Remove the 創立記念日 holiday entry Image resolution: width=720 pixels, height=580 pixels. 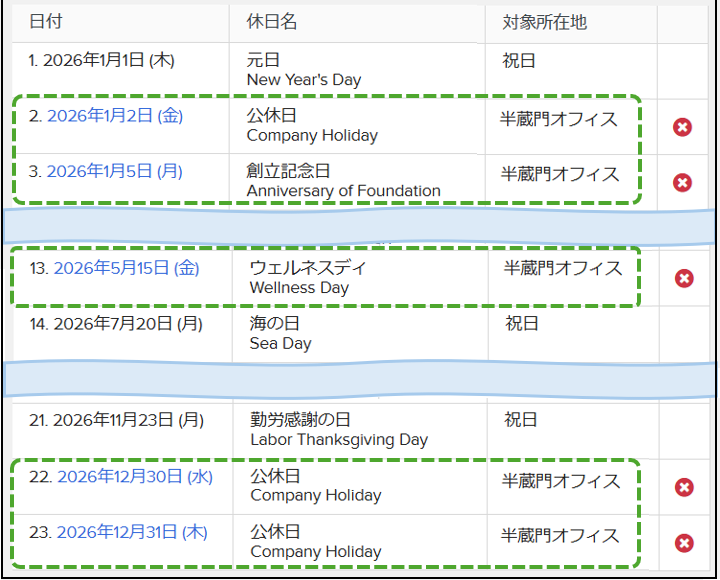click(682, 183)
